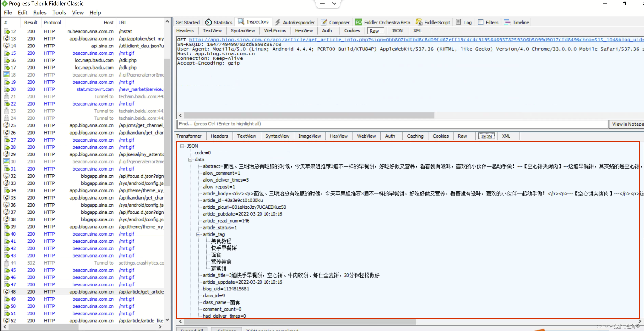Viewport: 644px width, 331px height.
Task: Toggle the Filters checkbox
Action: pos(480,22)
